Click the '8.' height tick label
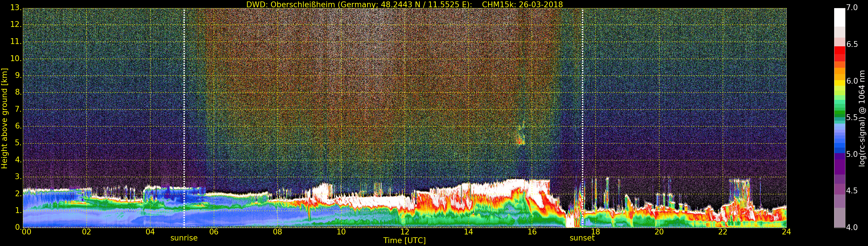Screen dimensions: 868x246 (18, 92)
